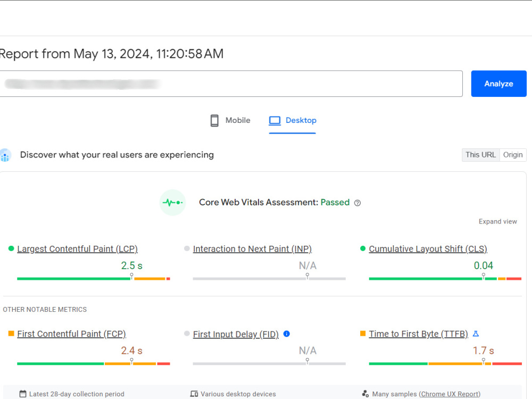Click the many samples icon
This screenshot has width=532, height=399.
point(365,394)
